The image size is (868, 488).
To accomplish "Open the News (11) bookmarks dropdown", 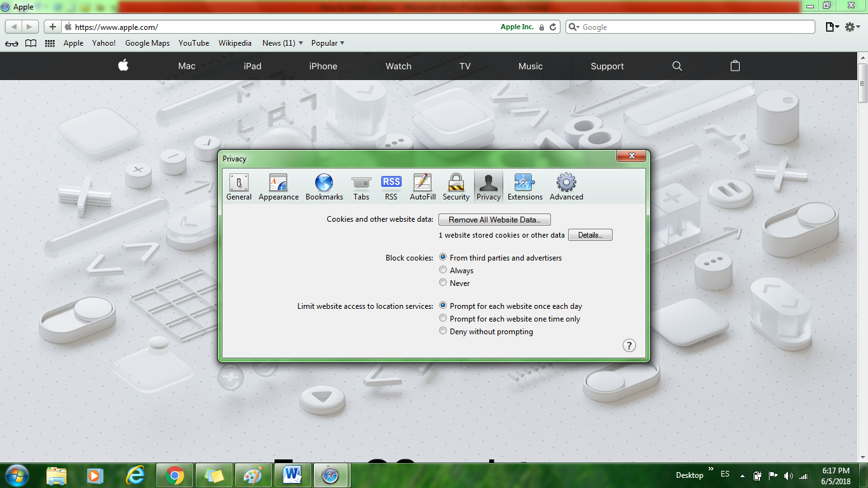I will pyautogui.click(x=283, y=43).
